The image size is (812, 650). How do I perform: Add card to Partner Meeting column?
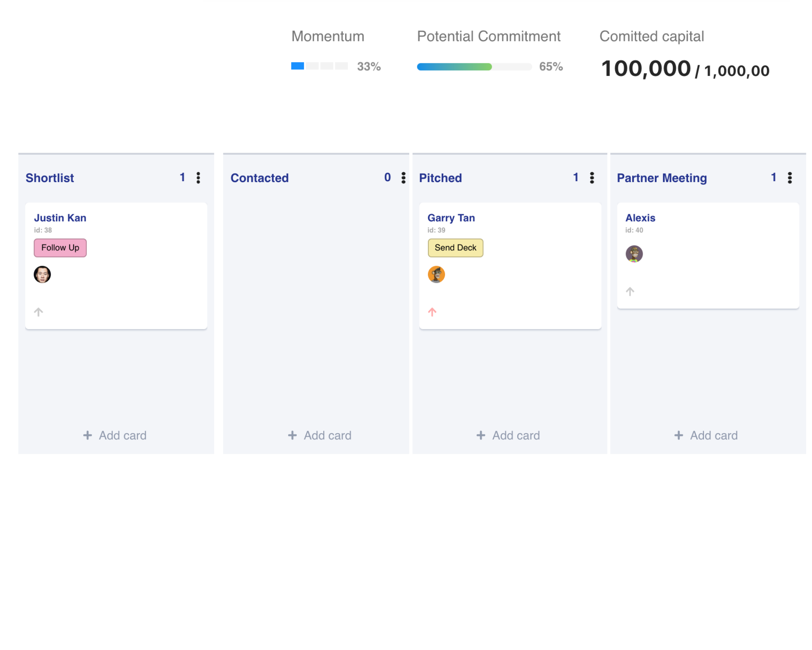pos(706,435)
